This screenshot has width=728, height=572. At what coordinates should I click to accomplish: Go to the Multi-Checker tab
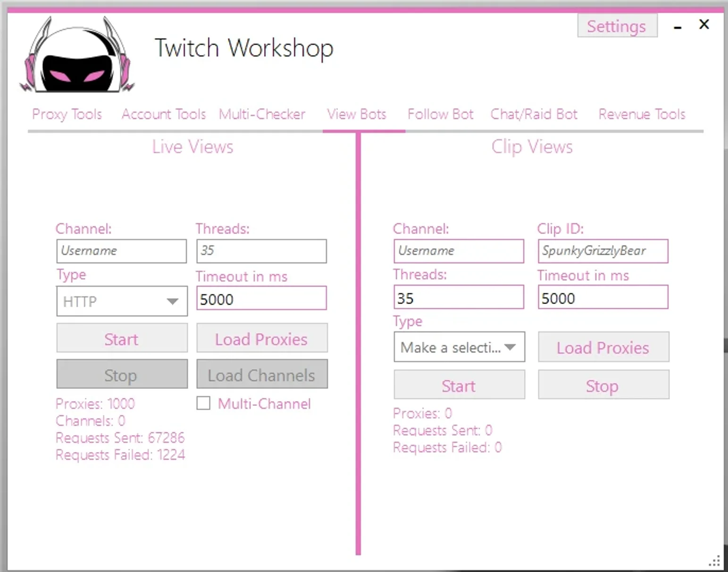pyautogui.click(x=262, y=114)
